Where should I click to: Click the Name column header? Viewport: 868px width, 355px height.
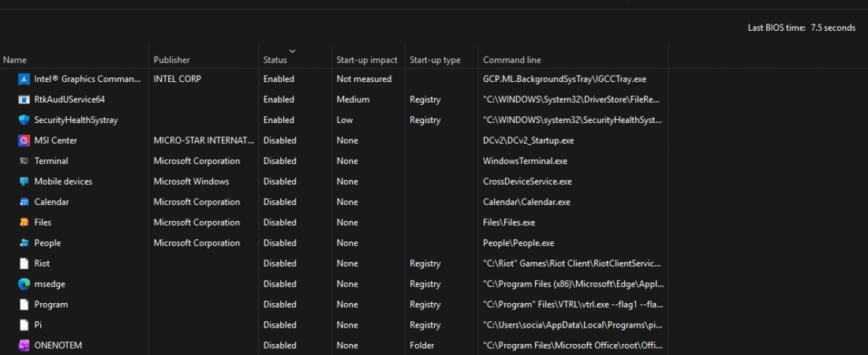(15, 60)
